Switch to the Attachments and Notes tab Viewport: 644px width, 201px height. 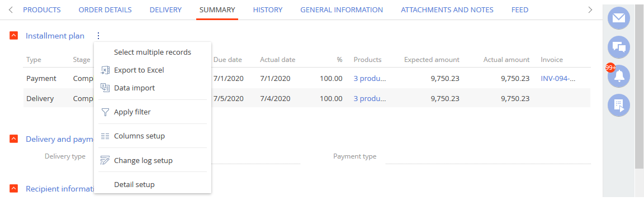[x=447, y=10]
